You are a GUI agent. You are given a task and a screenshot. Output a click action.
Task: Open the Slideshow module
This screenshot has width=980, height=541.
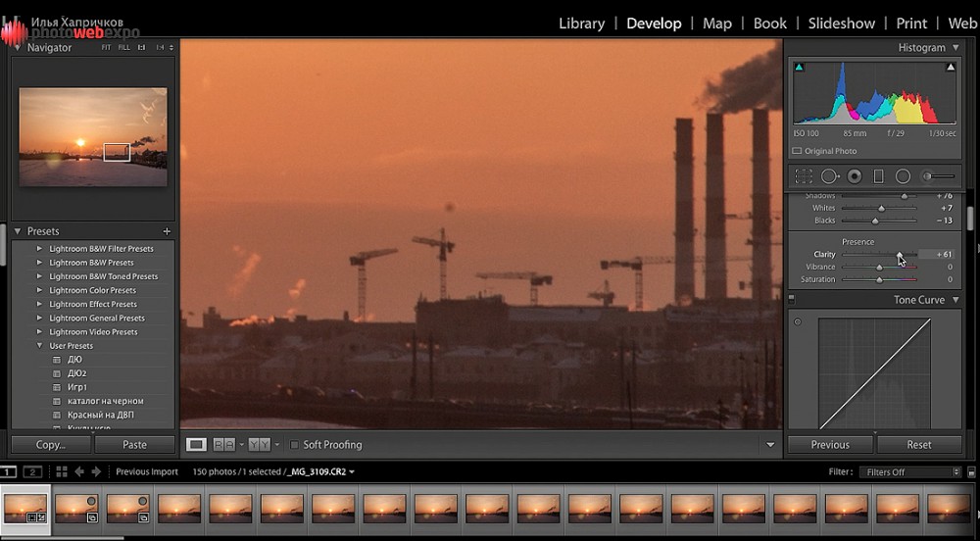click(841, 23)
